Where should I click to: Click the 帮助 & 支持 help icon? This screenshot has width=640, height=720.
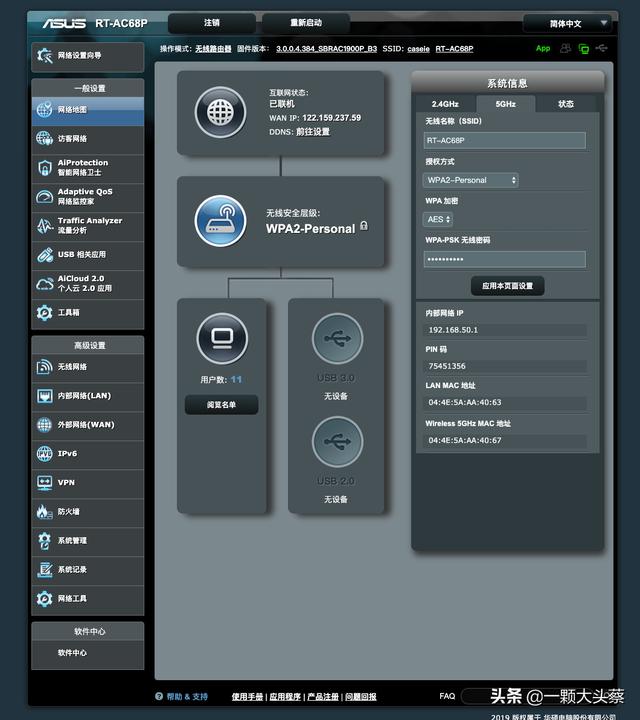(159, 697)
